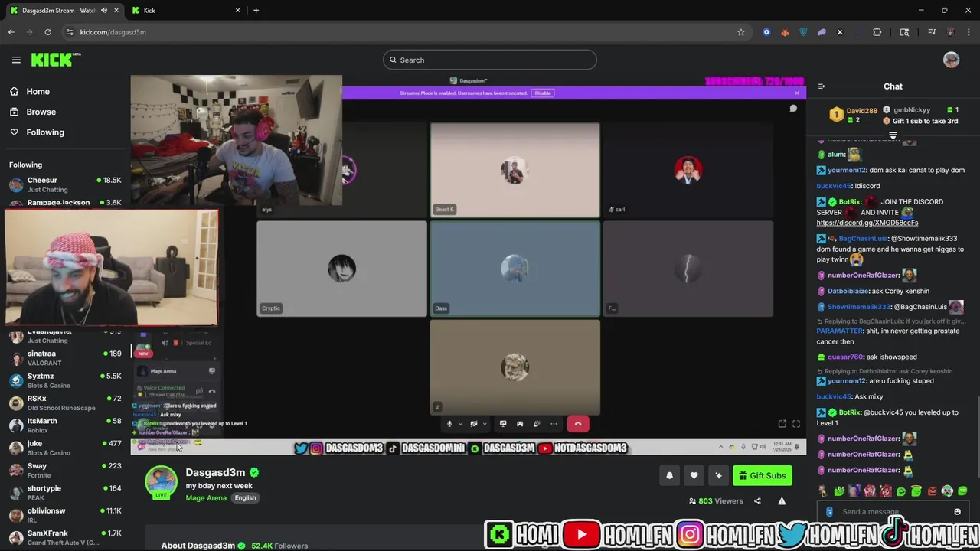Toggle camera in the Discord call bar
Screen dimensions: 980x551
tap(474, 424)
